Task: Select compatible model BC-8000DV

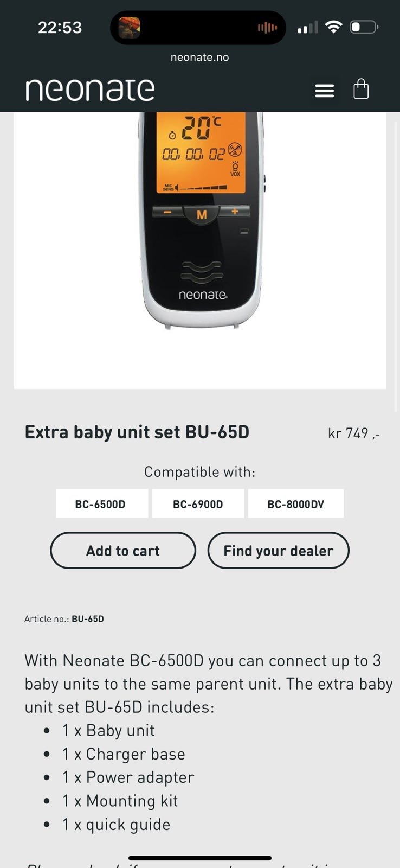Action: [x=295, y=504]
